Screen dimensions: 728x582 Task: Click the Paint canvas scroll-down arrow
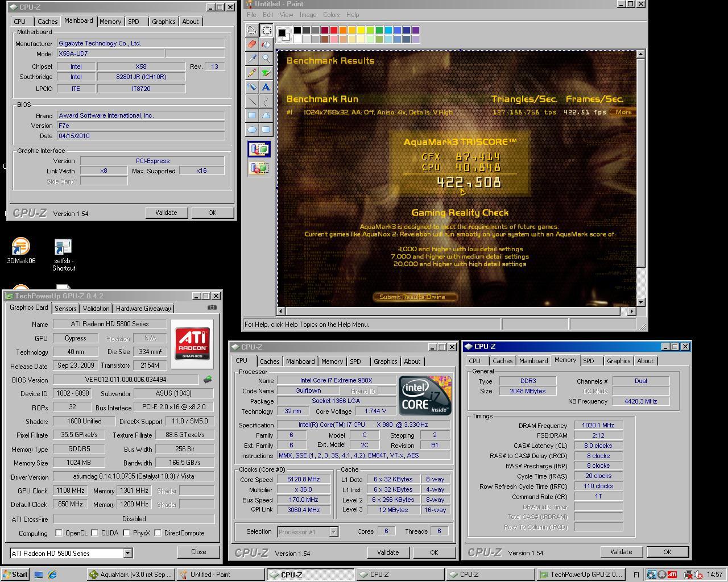[x=640, y=302]
